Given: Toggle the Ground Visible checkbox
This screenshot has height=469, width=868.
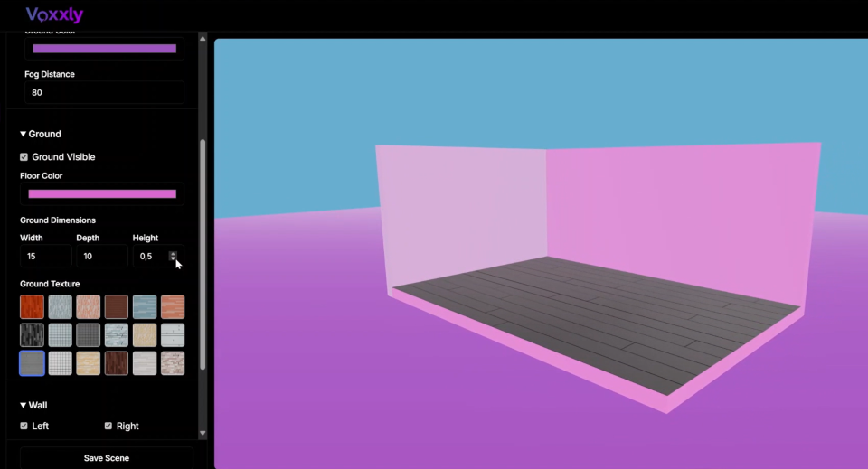Looking at the screenshot, I should (24, 157).
